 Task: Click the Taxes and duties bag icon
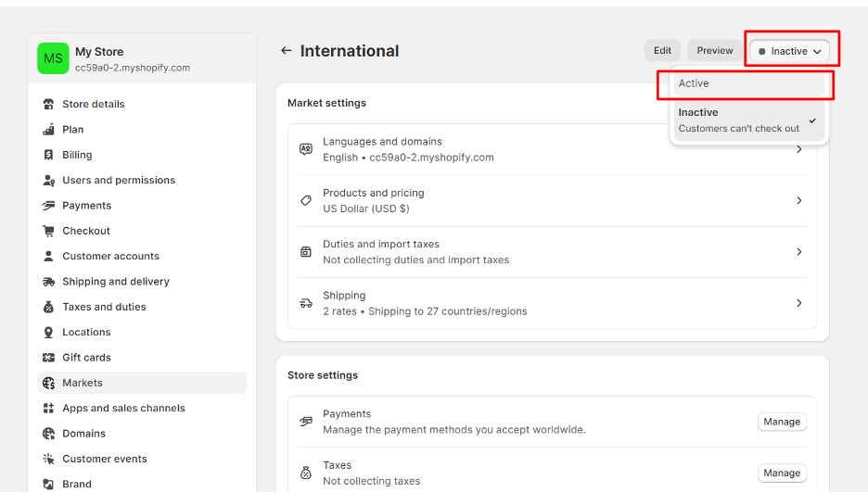tap(49, 307)
